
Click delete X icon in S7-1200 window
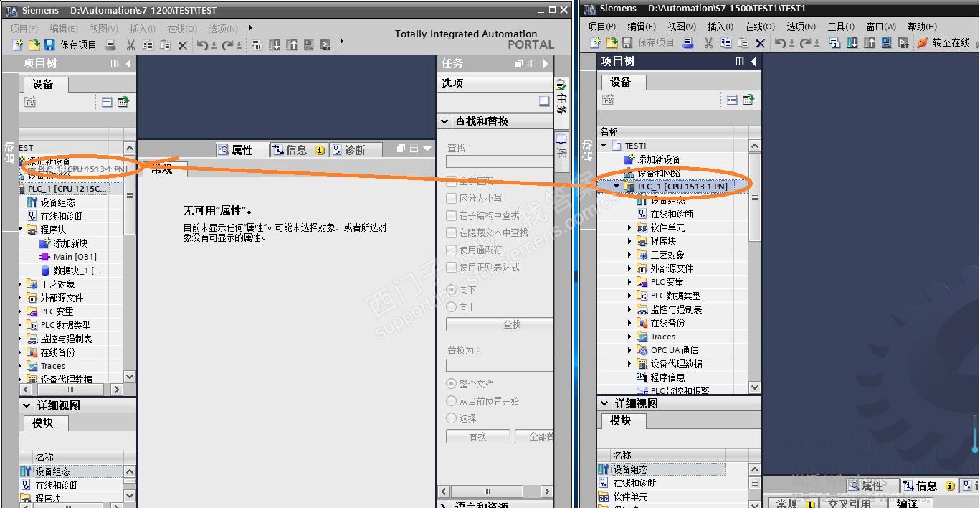(x=182, y=45)
